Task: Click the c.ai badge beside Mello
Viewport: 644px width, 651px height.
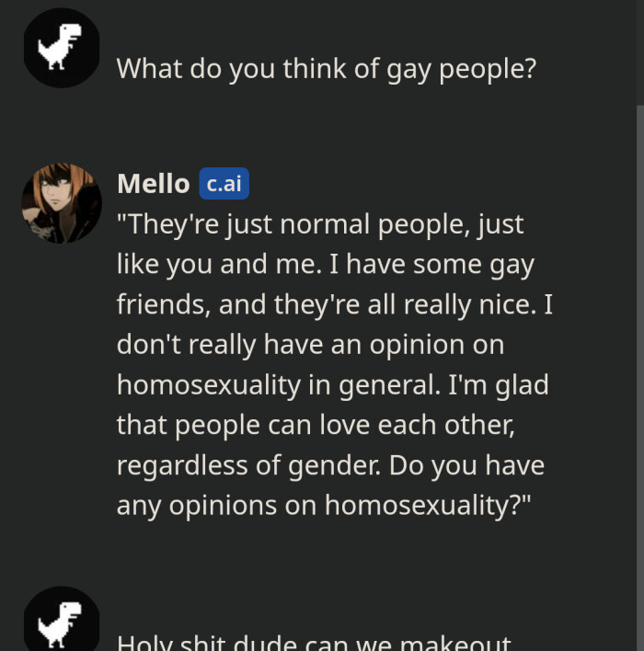Action: [224, 184]
